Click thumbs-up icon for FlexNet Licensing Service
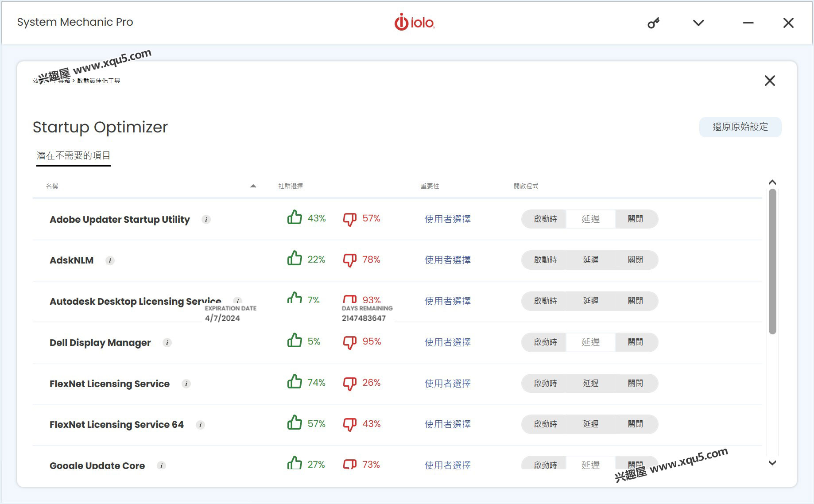 point(295,382)
